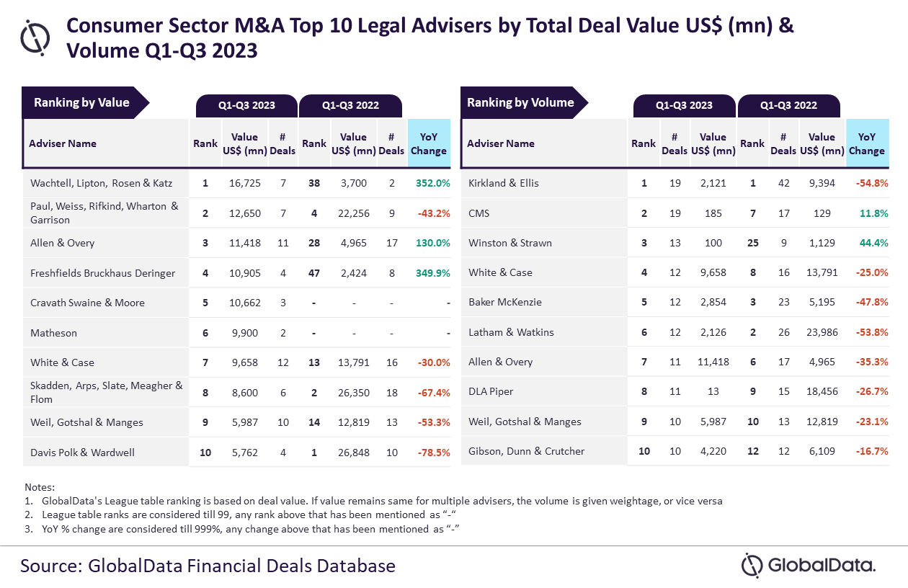The height and width of the screenshot is (588, 908).
Task: Click the GlobalData logo icon beside the title
Action: click(x=35, y=37)
